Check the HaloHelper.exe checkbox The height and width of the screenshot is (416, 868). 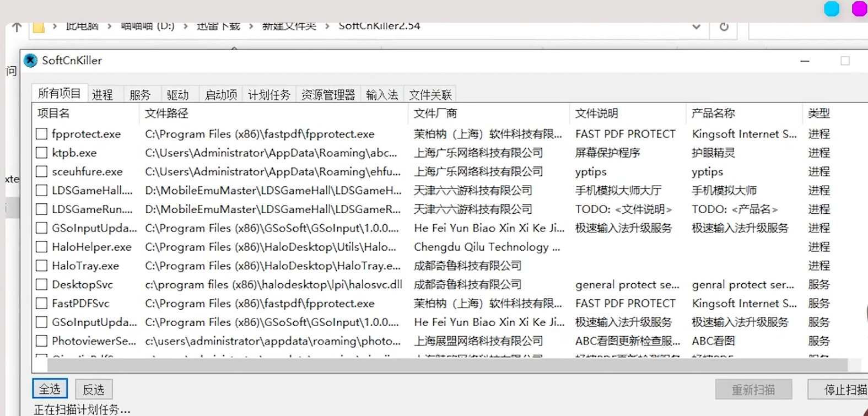[41, 247]
